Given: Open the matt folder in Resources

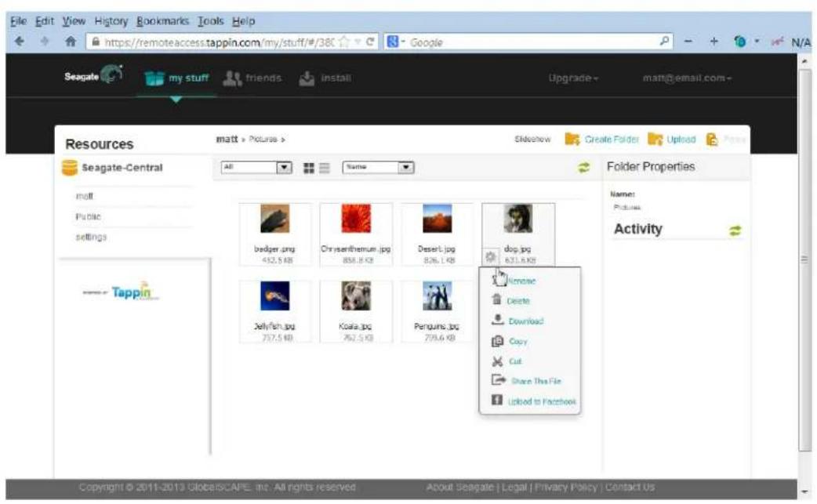Looking at the screenshot, I should pyautogui.click(x=85, y=196).
